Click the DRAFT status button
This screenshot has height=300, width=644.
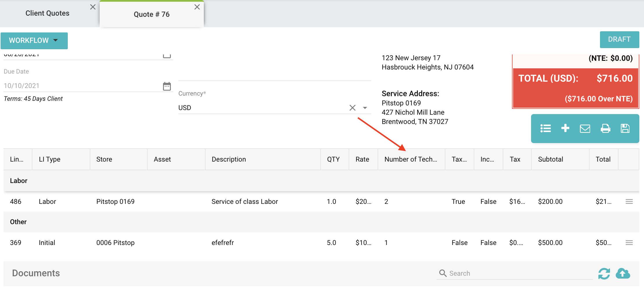pos(619,39)
